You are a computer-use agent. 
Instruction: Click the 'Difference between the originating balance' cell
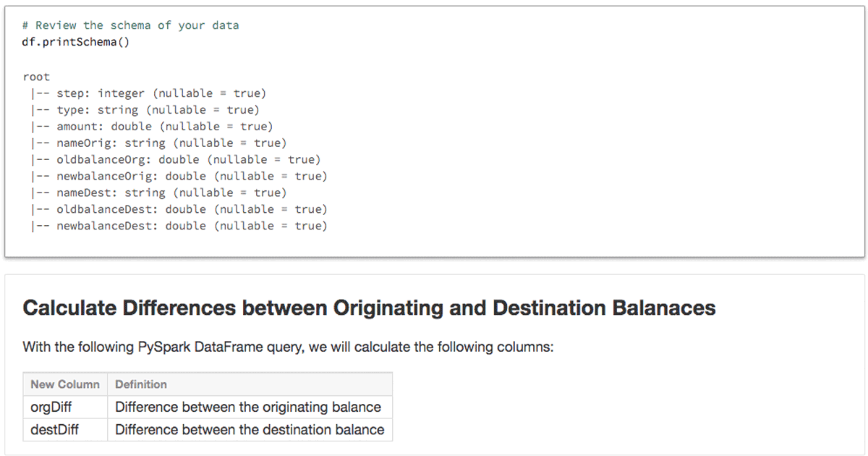tap(248, 407)
